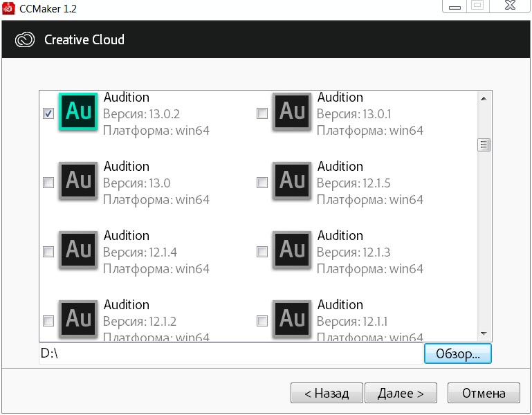
Task: Check the Audition 12.1.2 checkbox
Action: [48, 321]
